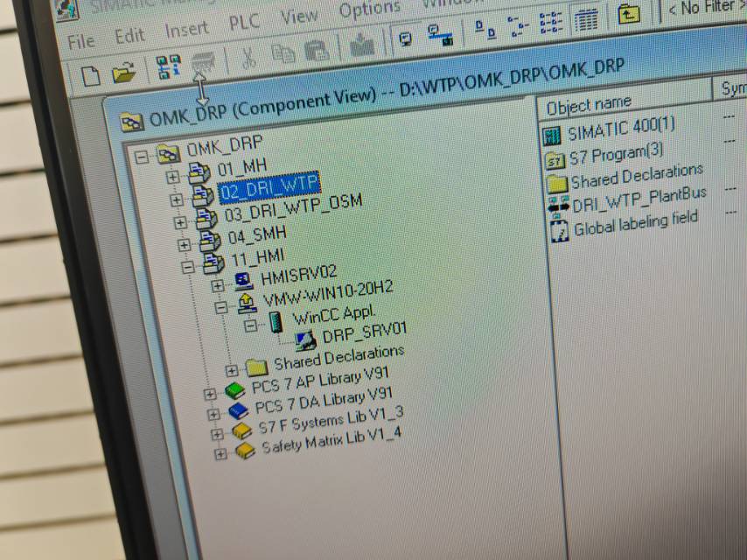Click the Copy toolbar icon
The height and width of the screenshot is (560, 747).
click(283, 53)
